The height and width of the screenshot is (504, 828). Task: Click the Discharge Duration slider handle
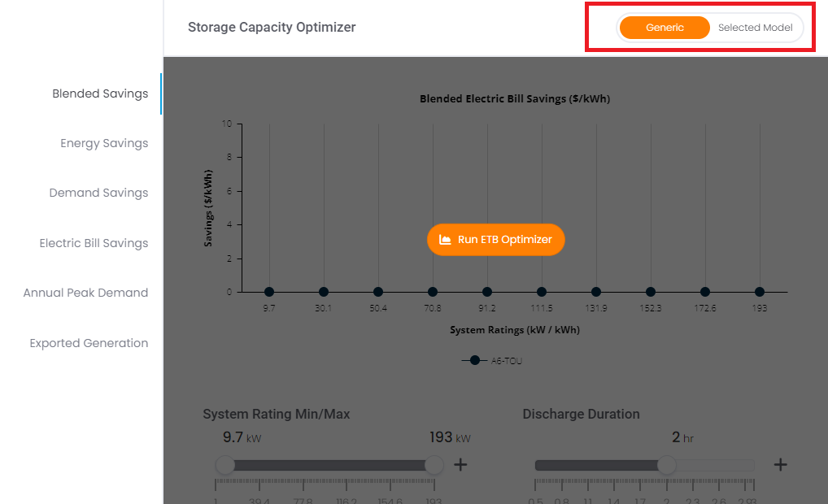click(x=667, y=465)
